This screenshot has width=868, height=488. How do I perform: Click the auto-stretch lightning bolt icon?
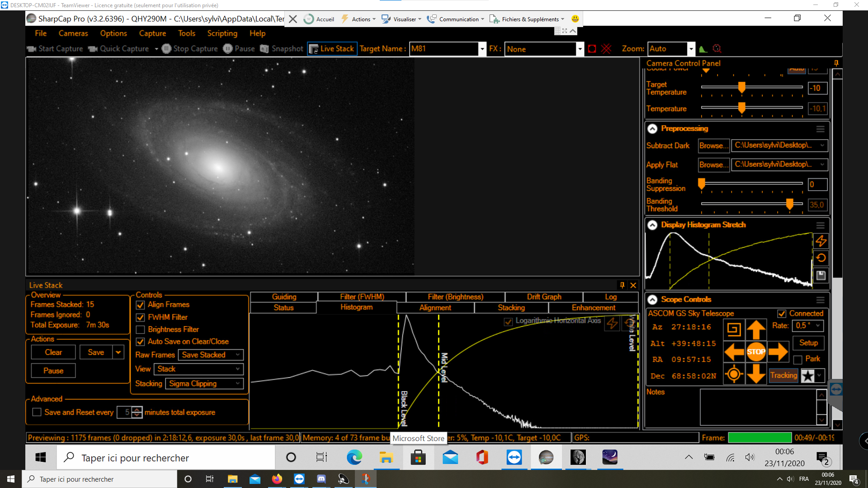pos(821,241)
